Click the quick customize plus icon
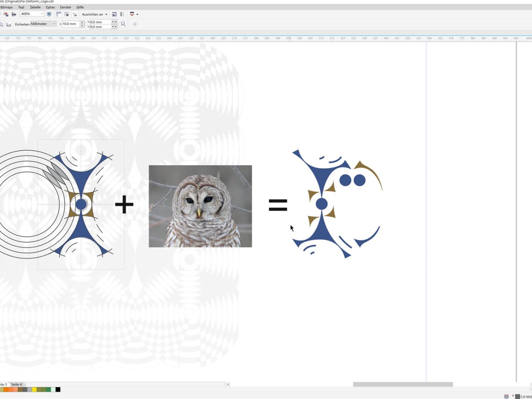This screenshot has height=399, width=532. click(x=135, y=24)
